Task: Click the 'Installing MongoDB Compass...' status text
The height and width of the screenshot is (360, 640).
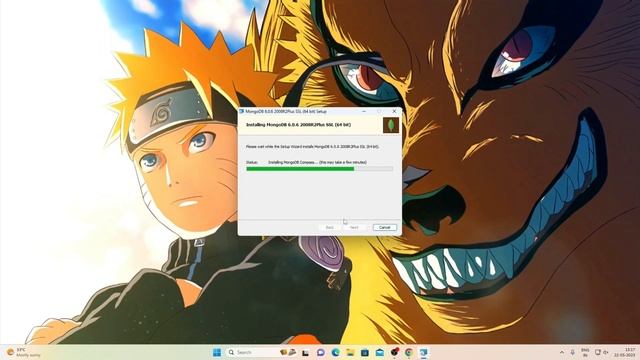Action: click(x=318, y=162)
